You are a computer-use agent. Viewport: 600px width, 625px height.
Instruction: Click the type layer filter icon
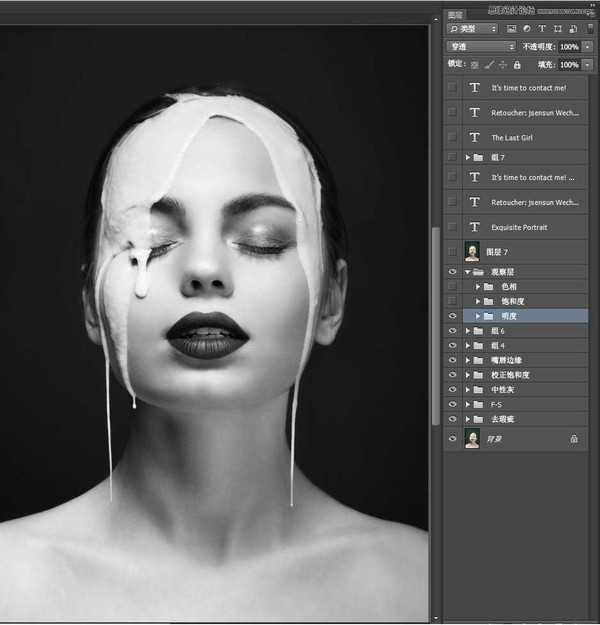tap(542, 29)
